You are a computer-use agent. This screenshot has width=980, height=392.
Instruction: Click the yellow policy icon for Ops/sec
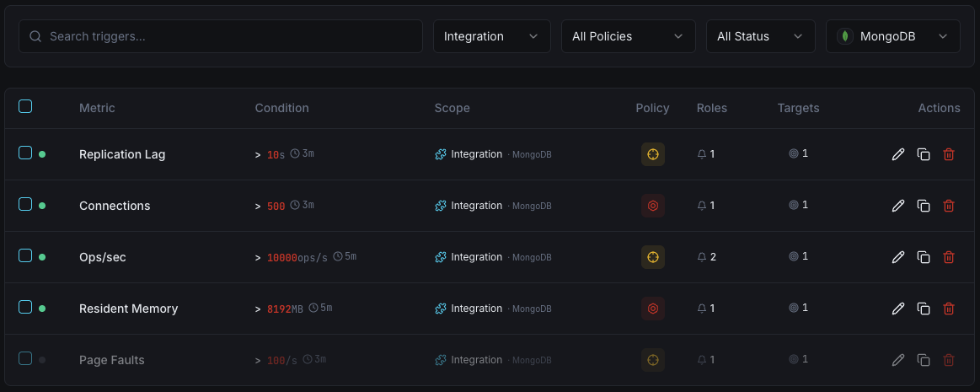(652, 257)
